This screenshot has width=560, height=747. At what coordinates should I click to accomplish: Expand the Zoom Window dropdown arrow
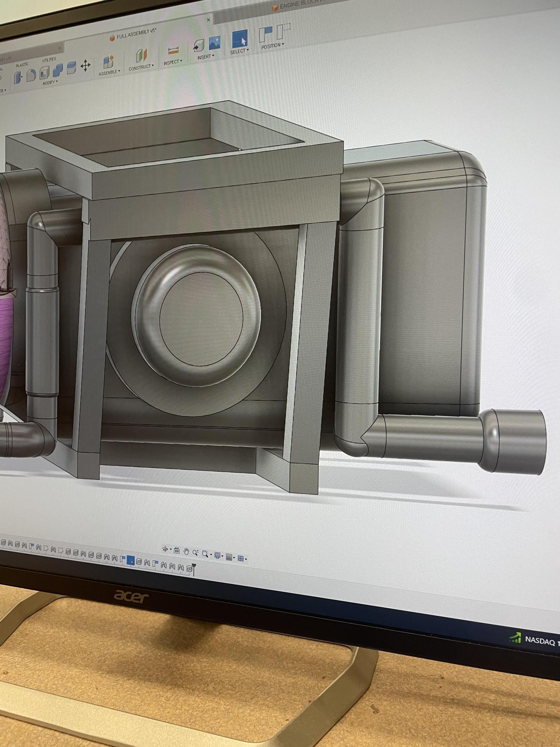point(211,555)
